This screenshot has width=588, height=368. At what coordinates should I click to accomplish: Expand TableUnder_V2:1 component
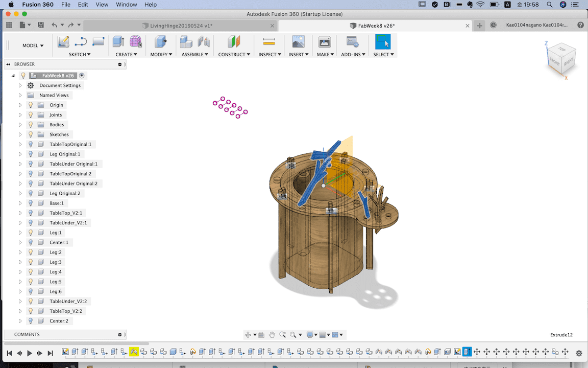pyautogui.click(x=20, y=223)
